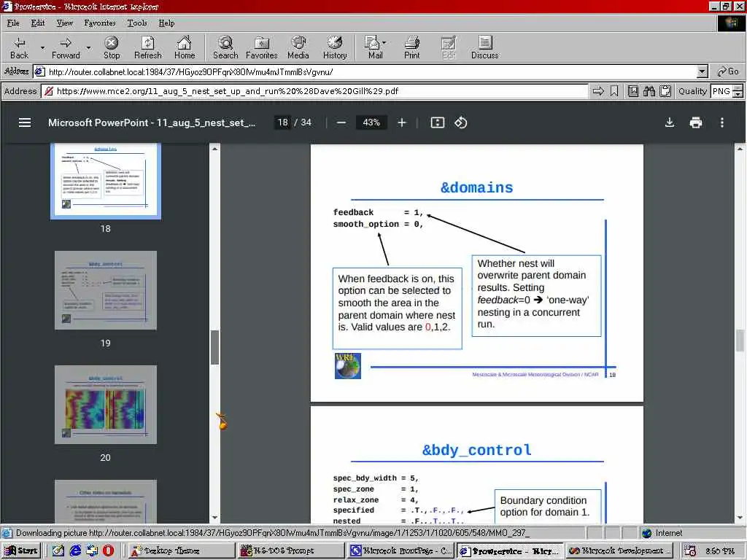This screenshot has height=560, width=747.
Task: Click the bookmark icon in inner toolbar
Action: coord(614,91)
